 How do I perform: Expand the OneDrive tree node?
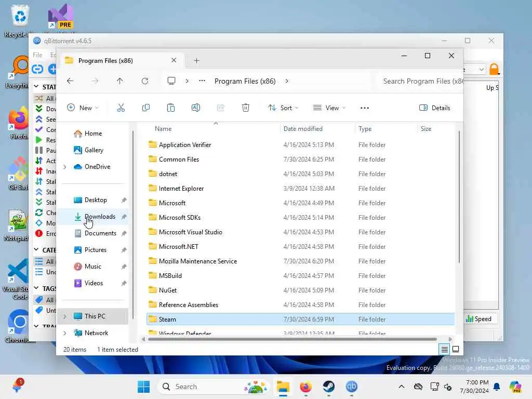(x=64, y=167)
